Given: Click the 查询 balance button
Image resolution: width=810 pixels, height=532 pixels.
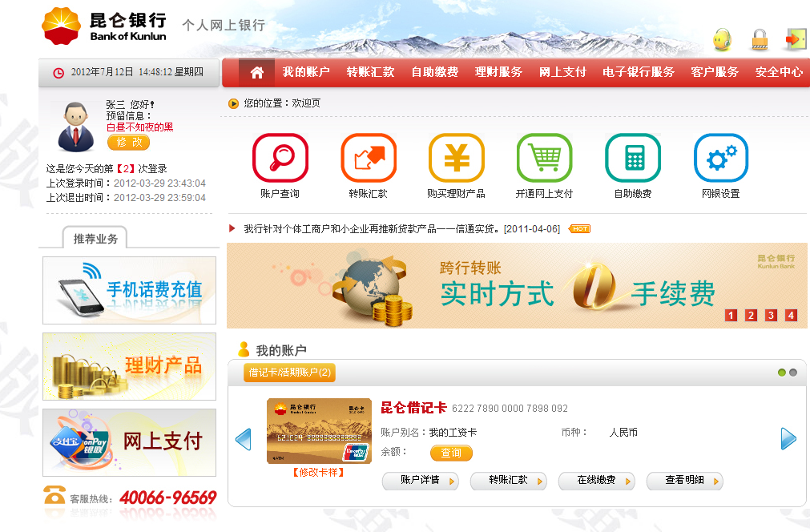Looking at the screenshot, I should [x=451, y=453].
